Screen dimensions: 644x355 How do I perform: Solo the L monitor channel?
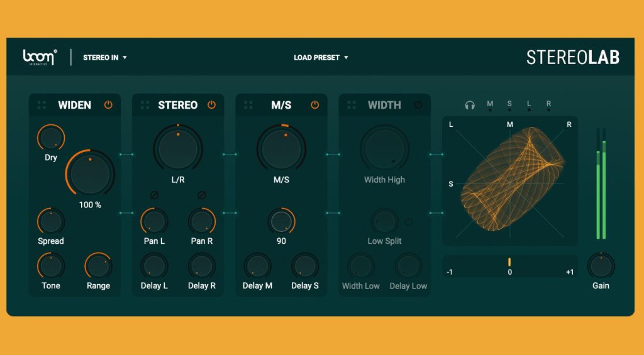[x=529, y=105]
